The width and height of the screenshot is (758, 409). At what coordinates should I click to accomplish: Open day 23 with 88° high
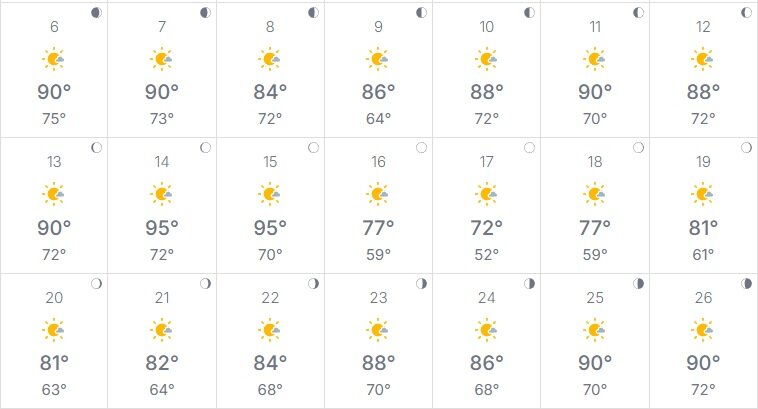click(378, 340)
